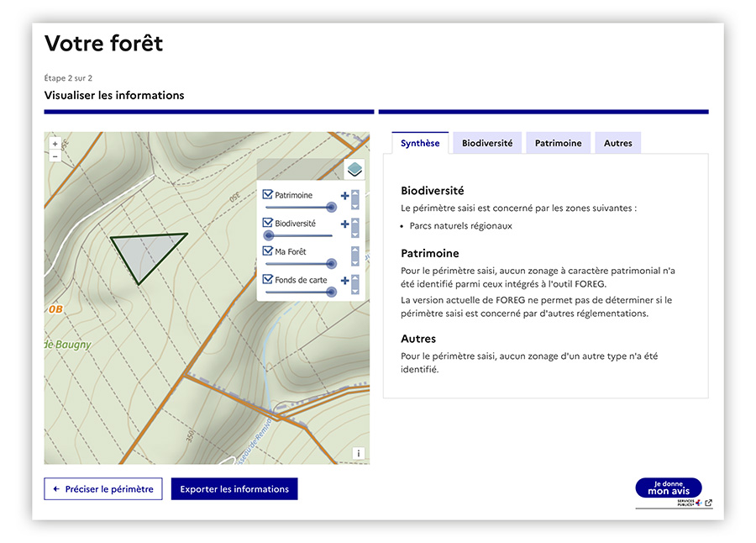Click the plus icon beside Biodiversité layer
Image resolution: width=756 pixels, height=543 pixels.
(x=344, y=224)
